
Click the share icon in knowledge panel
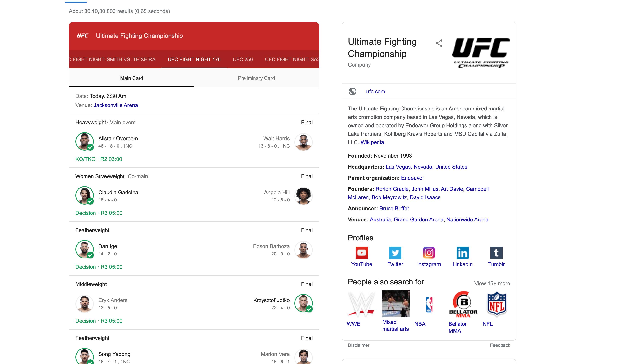click(439, 43)
